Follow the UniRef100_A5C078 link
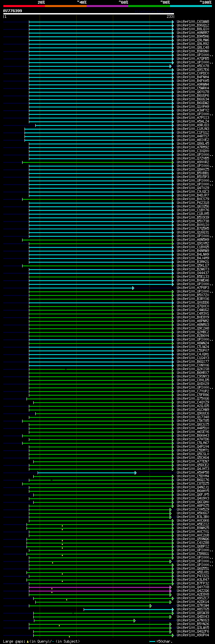Image resolution: width=215 pixels, height=644 pixels. 193,66
